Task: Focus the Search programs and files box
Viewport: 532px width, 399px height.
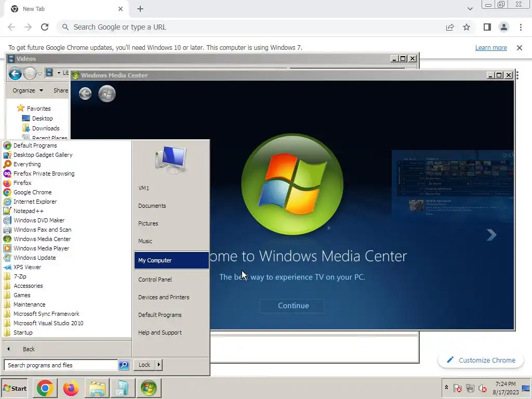Action: coord(61,365)
